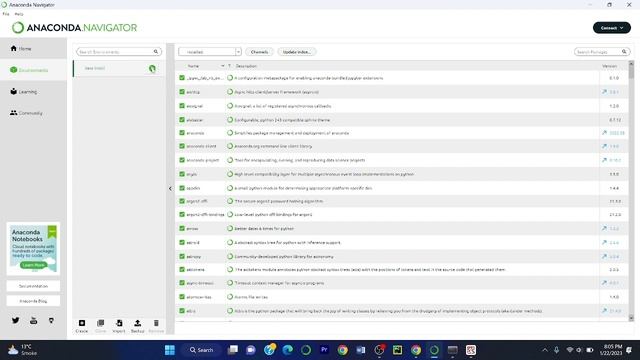Click the status circle icon in alabaster row
The width and height of the screenshot is (640, 360).
point(230,120)
